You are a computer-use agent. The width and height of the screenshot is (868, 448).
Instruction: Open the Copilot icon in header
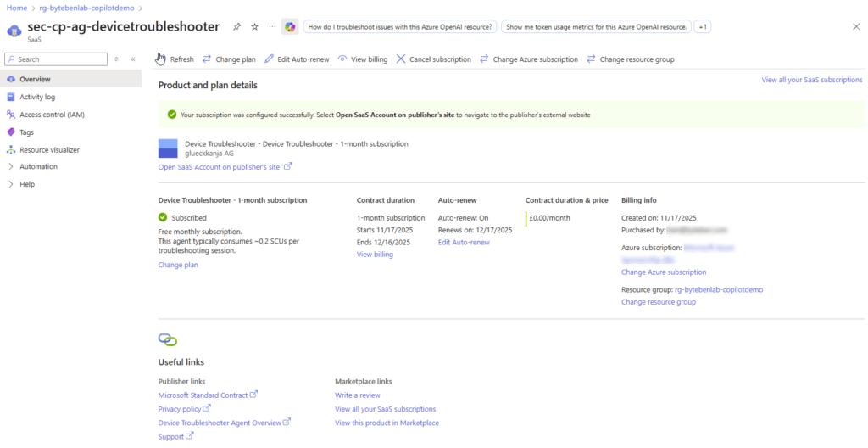click(x=290, y=27)
